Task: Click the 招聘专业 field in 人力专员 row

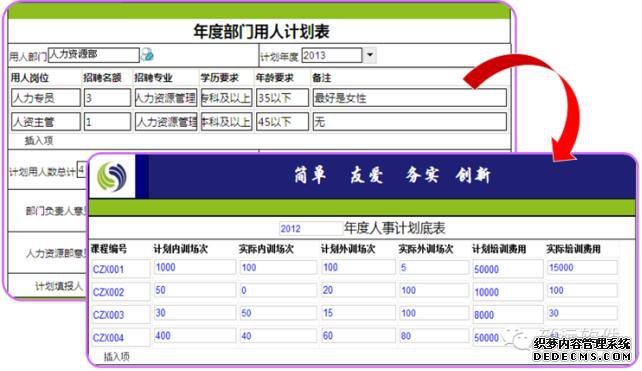Action: (166, 98)
